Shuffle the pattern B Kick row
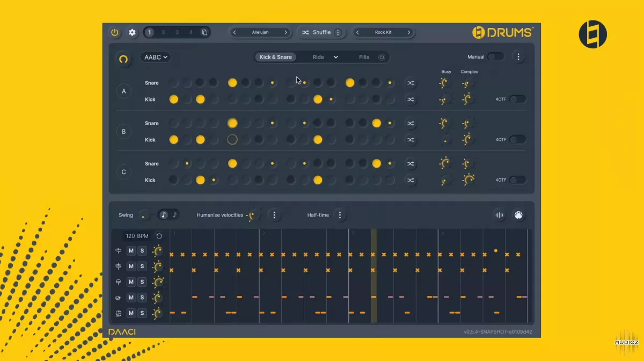This screenshot has height=361, width=644. 411,140
